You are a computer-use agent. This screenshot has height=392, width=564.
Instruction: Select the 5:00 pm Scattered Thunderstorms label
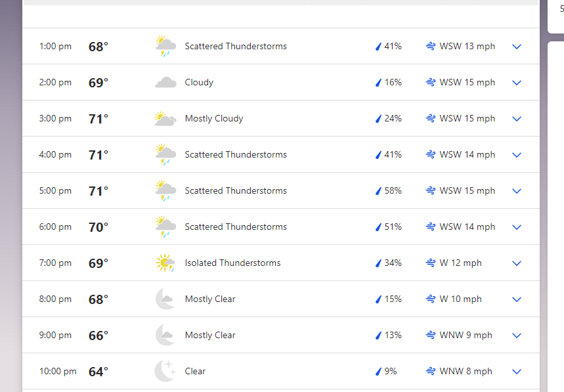click(236, 190)
